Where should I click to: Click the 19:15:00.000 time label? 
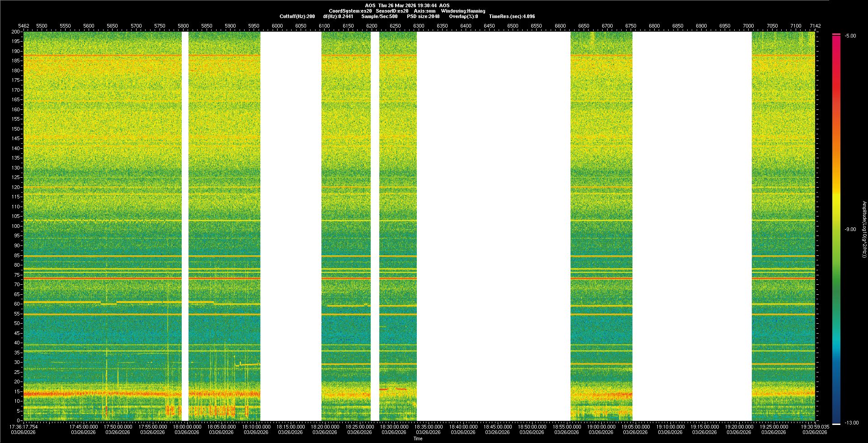[x=704, y=427]
